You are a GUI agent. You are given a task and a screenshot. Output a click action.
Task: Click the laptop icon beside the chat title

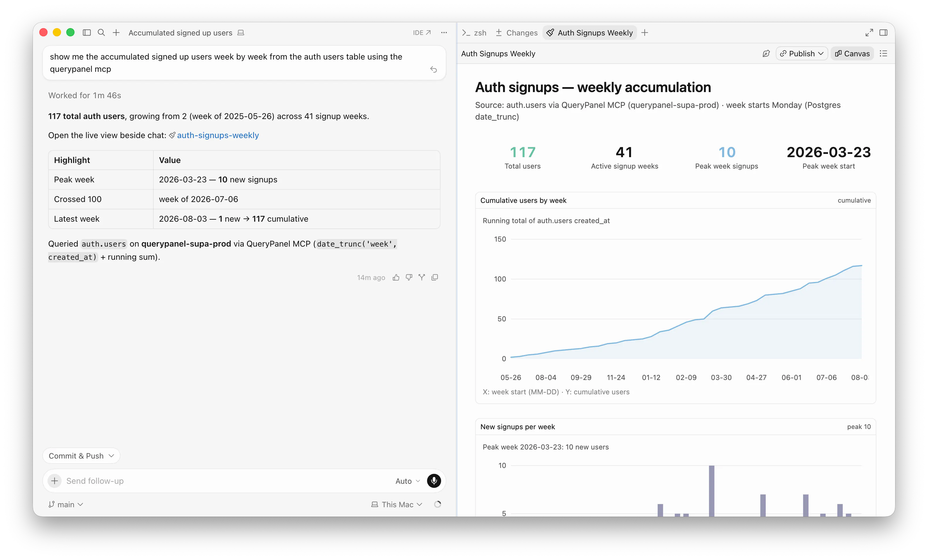pyautogui.click(x=241, y=33)
